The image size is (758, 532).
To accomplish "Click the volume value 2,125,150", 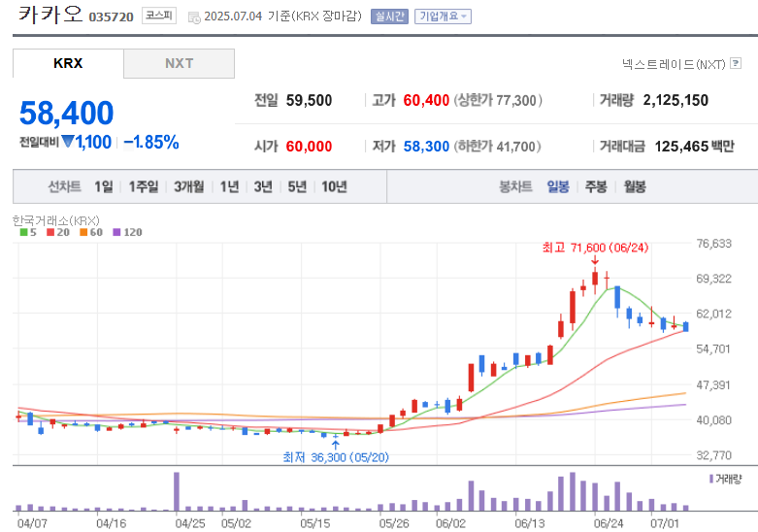I will (x=676, y=100).
